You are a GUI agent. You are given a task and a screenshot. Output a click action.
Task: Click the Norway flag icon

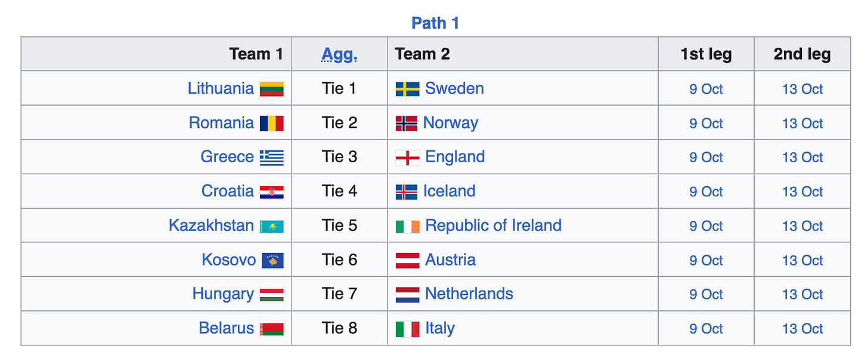pyautogui.click(x=407, y=124)
